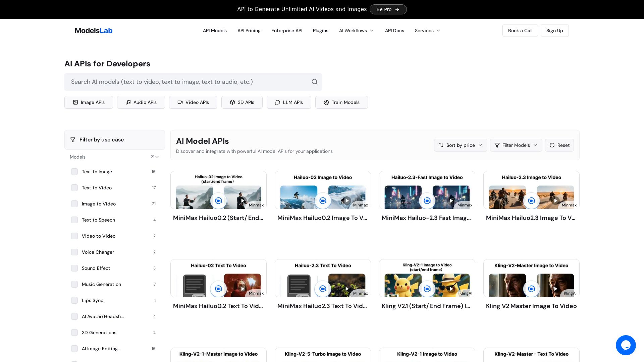Collapse the Models filter section

click(157, 157)
